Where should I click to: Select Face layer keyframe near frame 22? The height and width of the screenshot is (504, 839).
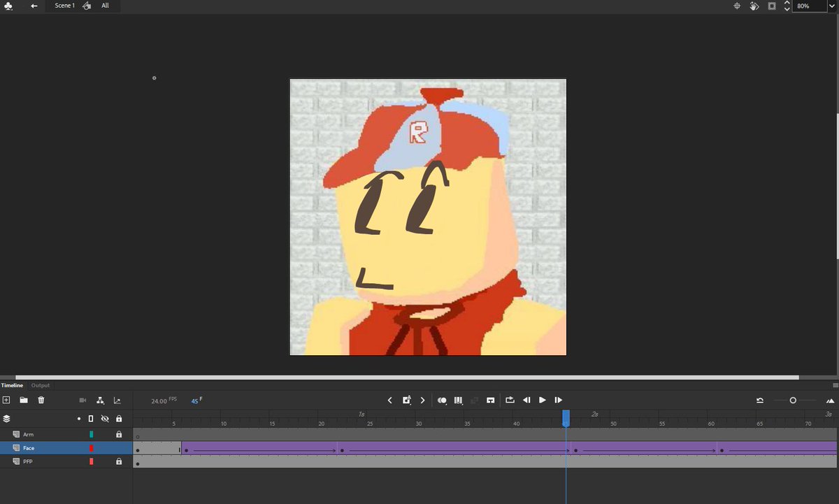341,451
